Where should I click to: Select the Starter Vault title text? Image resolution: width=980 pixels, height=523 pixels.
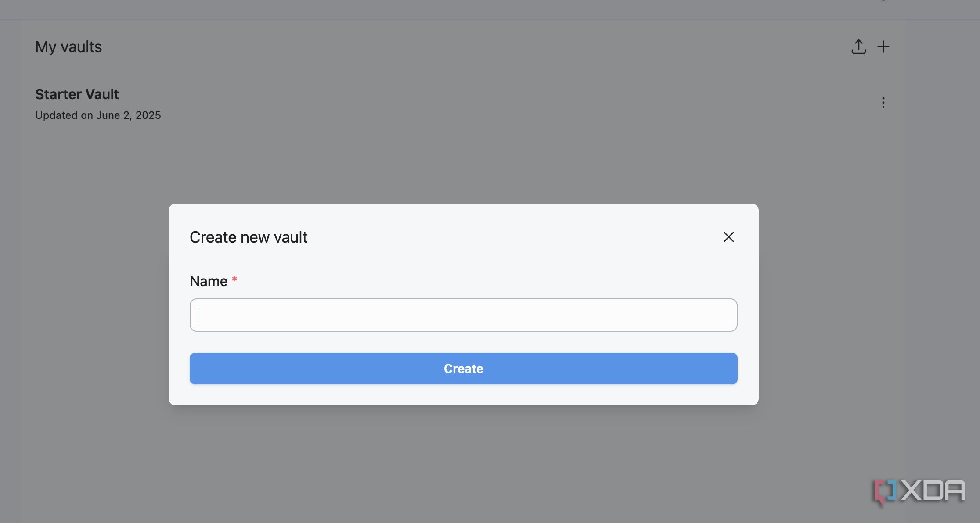[x=77, y=94]
